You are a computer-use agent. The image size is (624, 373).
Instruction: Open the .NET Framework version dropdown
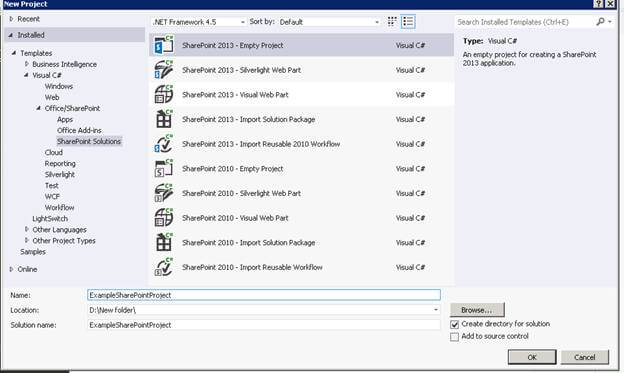click(199, 22)
